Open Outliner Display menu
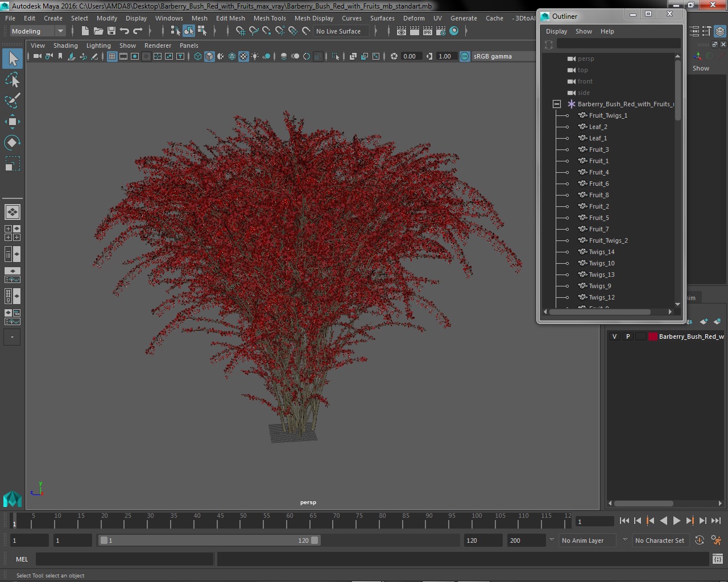728x582 pixels. click(556, 31)
